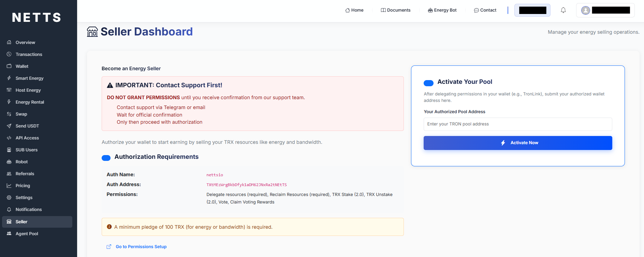
Task: Click the notification bell icon
Action: (x=563, y=10)
